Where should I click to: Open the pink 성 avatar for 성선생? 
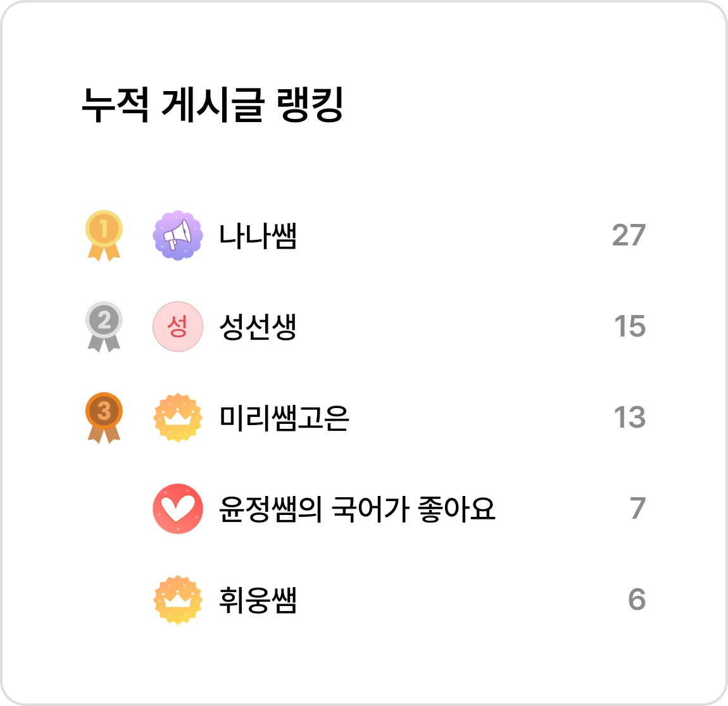click(x=178, y=326)
